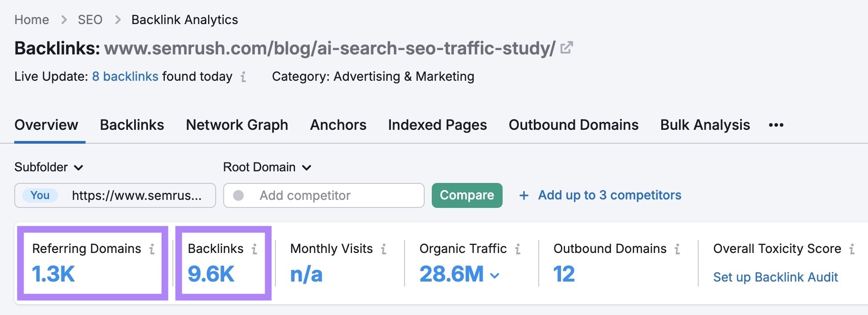Click the Add competitor input field
The width and height of the screenshot is (868, 315).
pos(324,195)
